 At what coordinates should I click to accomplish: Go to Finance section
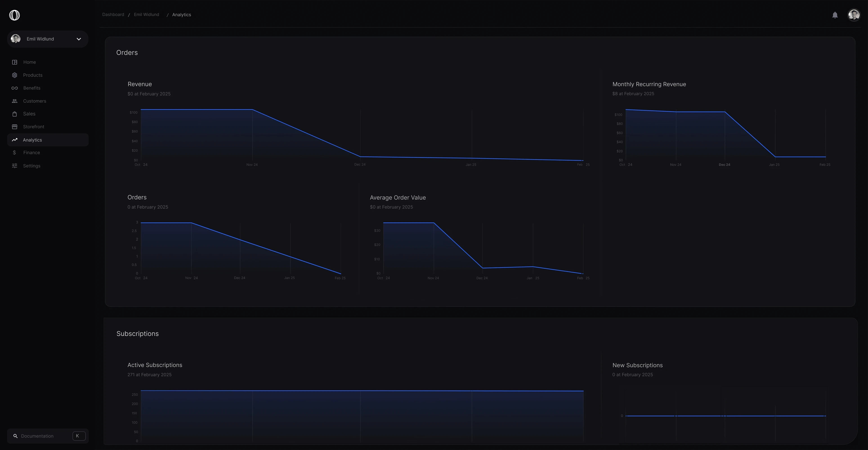pos(31,153)
